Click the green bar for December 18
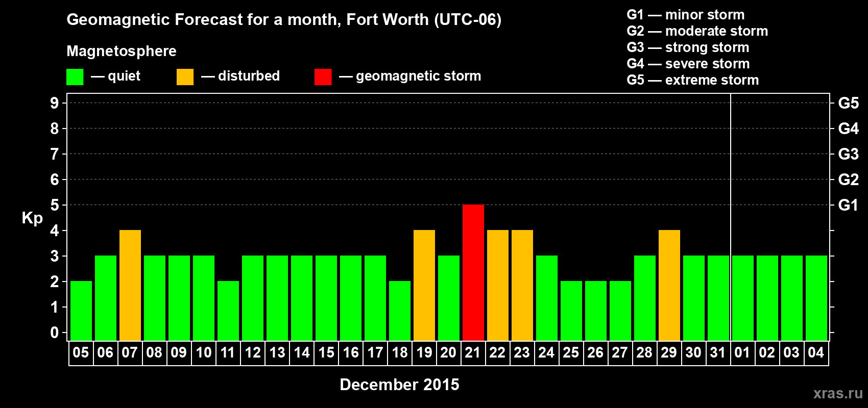The image size is (868, 408). tap(400, 311)
